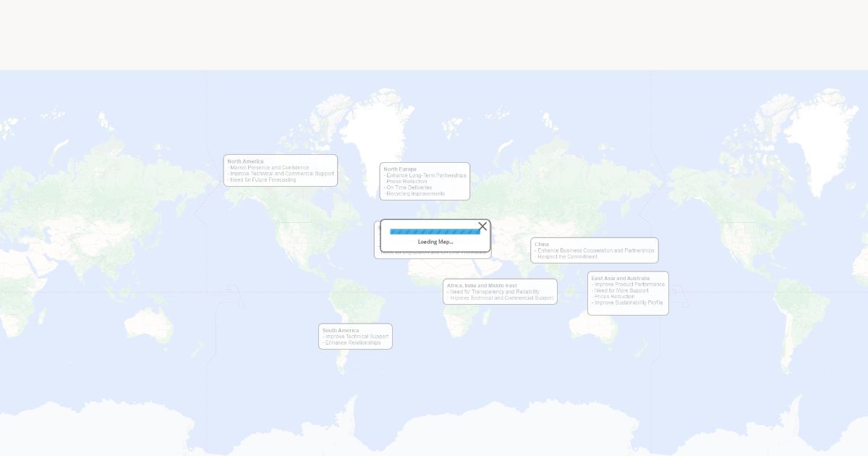The width and height of the screenshot is (868, 456).
Task: Select 'Africa, India and Middle East' title
Action: click(x=482, y=286)
